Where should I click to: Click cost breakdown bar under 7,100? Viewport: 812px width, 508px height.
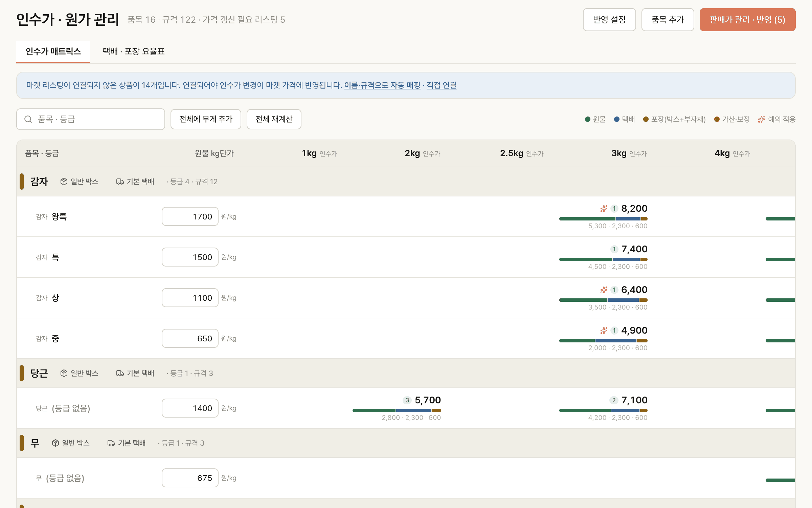click(x=603, y=410)
